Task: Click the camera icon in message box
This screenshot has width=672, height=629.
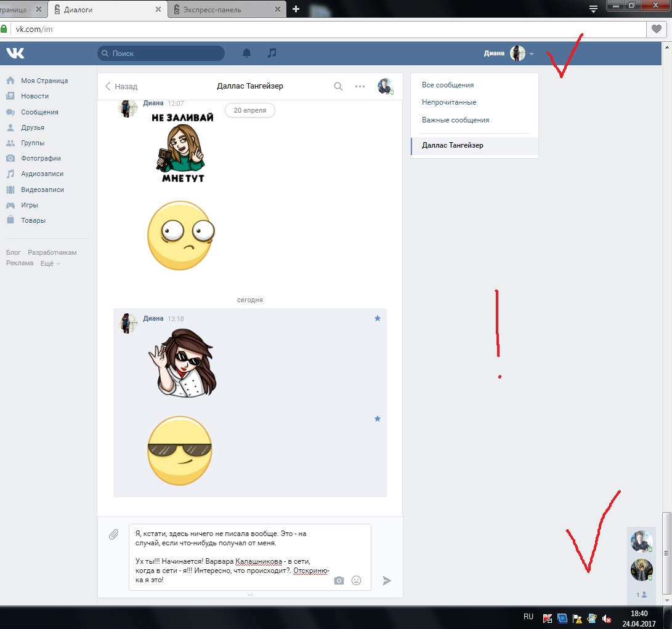Action: [x=339, y=580]
